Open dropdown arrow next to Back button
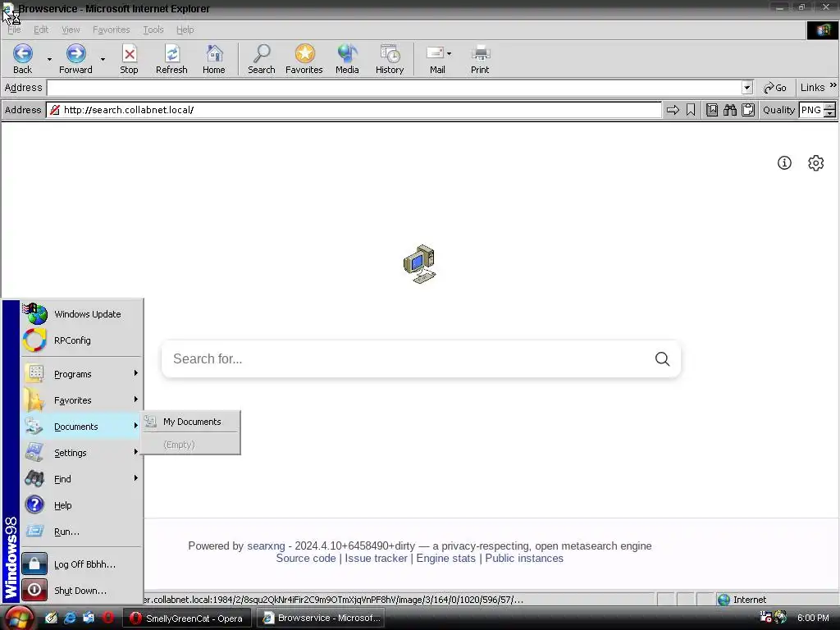840x630 pixels. click(49, 59)
